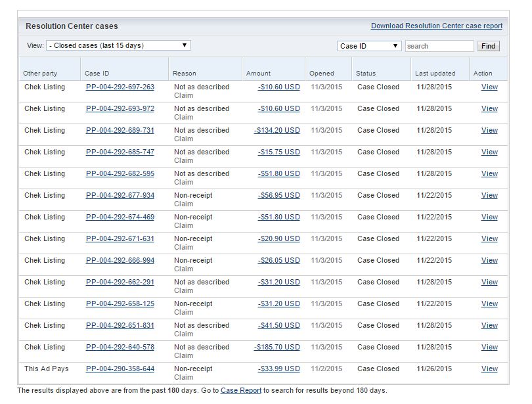
Task: Open case PP-004-292-689-731
Action: coord(120,130)
